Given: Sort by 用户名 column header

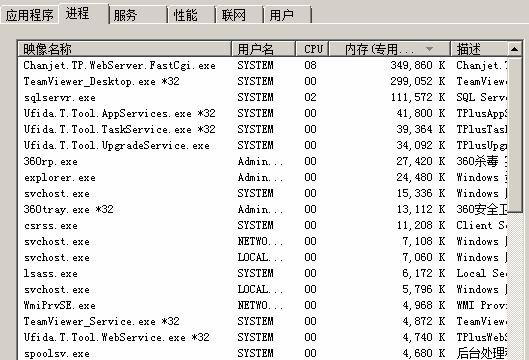Looking at the screenshot, I should pos(263,49).
